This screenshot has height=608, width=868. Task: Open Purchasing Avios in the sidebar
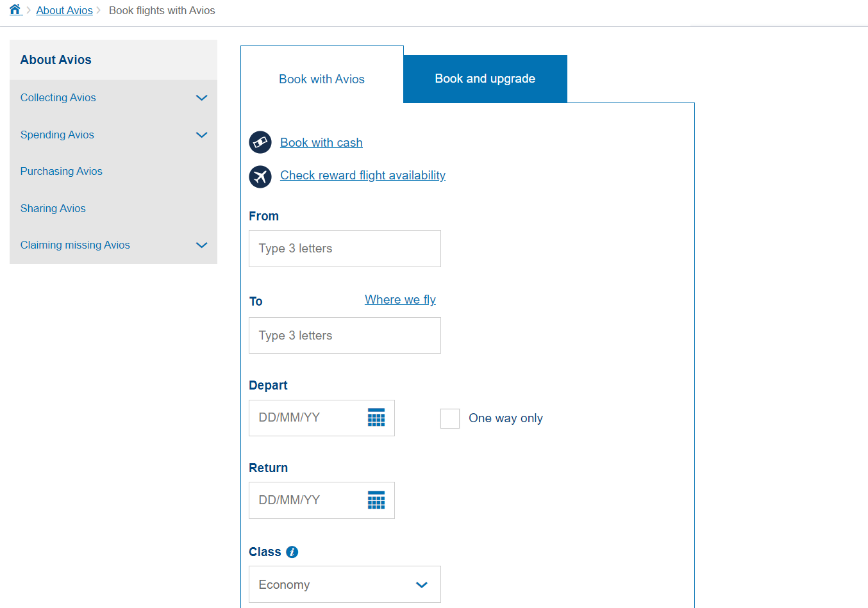pos(62,171)
